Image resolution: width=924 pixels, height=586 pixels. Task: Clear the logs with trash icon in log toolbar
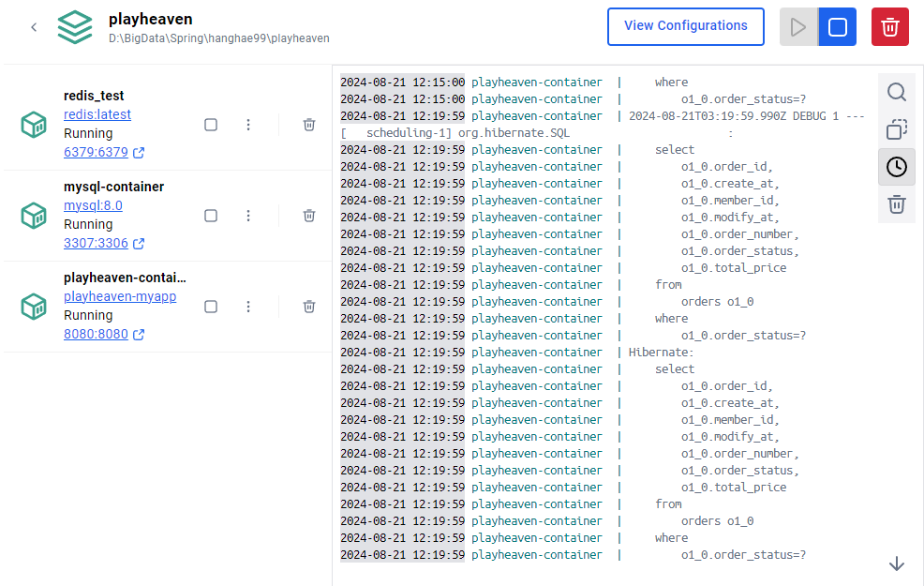[897, 204]
